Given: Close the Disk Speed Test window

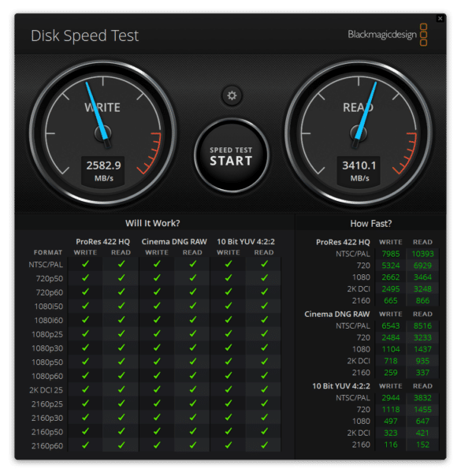Looking at the screenshot, I should [x=440, y=18].
